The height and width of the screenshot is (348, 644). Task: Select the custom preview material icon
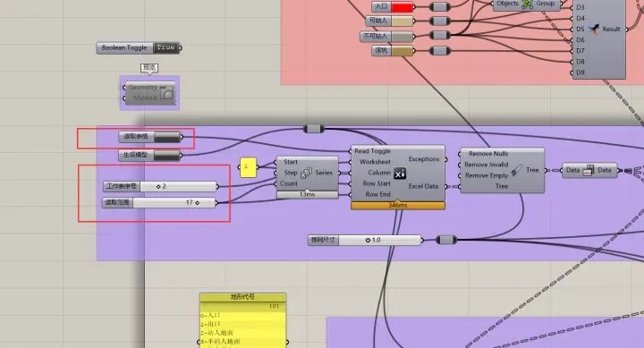coord(166,93)
